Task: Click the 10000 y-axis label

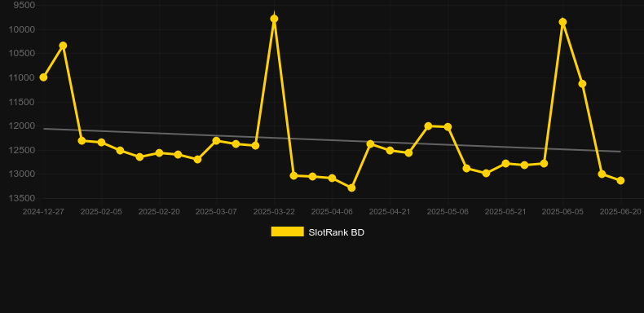Action: (22, 29)
